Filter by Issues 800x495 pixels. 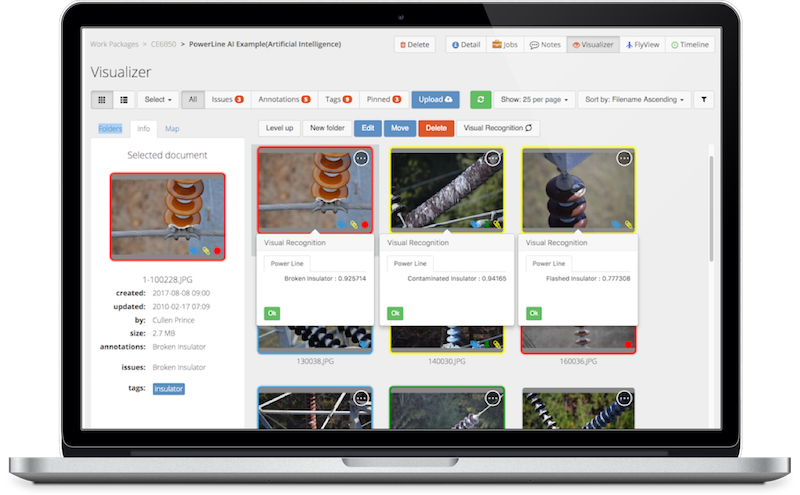point(228,100)
